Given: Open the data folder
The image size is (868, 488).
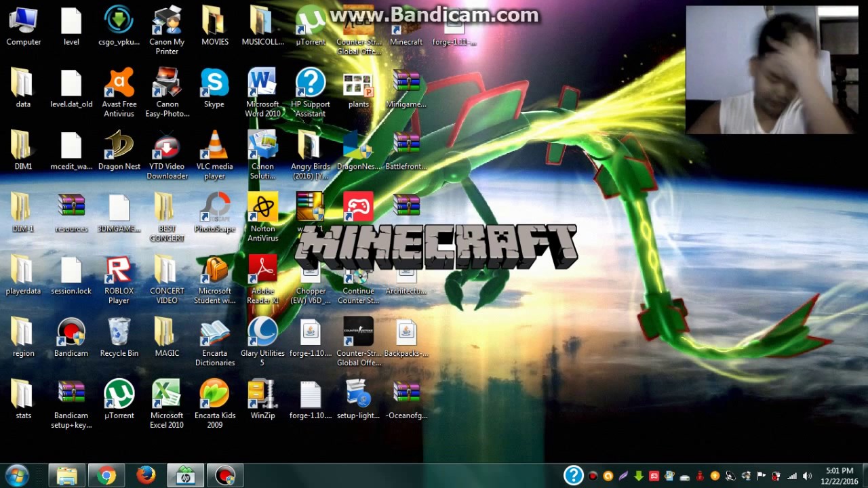Looking at the screenshot, I should (x=23, y=88).
